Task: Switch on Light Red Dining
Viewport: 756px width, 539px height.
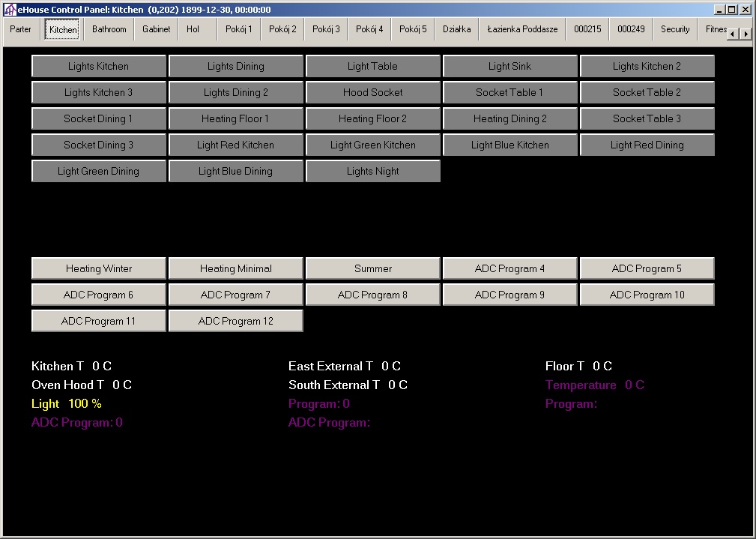Action: (647, 145)
